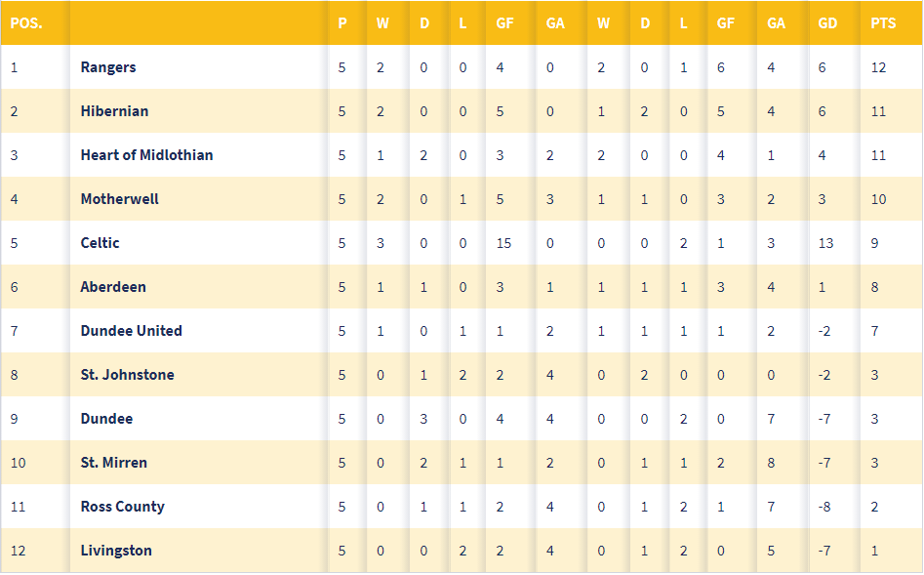Click Dundee United team name
The width and height of the screenshot is (924, 575).
[x=132, y=331]
